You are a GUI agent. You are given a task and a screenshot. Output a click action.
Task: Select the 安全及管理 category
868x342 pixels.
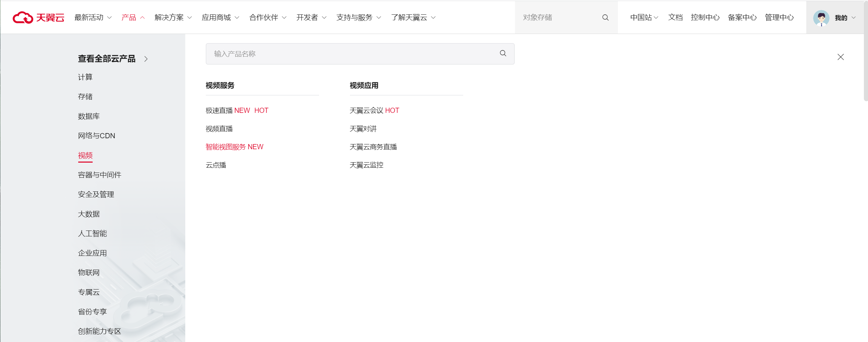[96, 194]
